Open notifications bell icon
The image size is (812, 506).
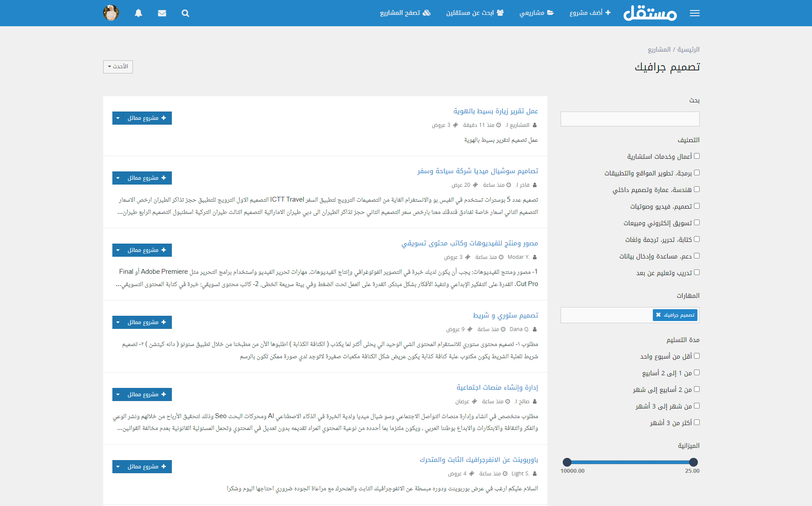pos(139,13)
